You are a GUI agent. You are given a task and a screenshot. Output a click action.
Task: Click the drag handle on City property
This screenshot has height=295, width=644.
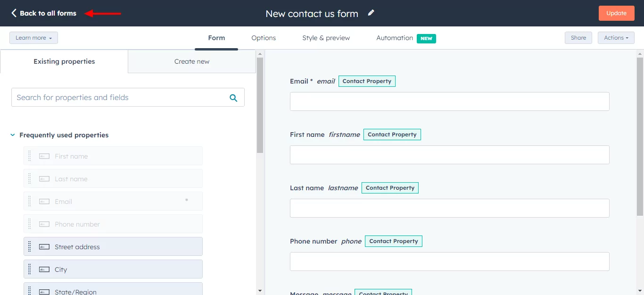pos(30,269)
